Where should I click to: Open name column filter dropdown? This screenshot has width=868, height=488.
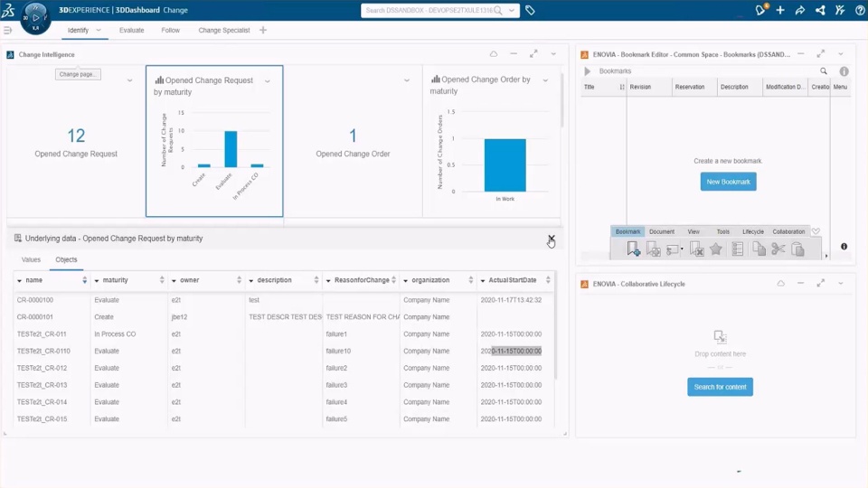point(19,280)
